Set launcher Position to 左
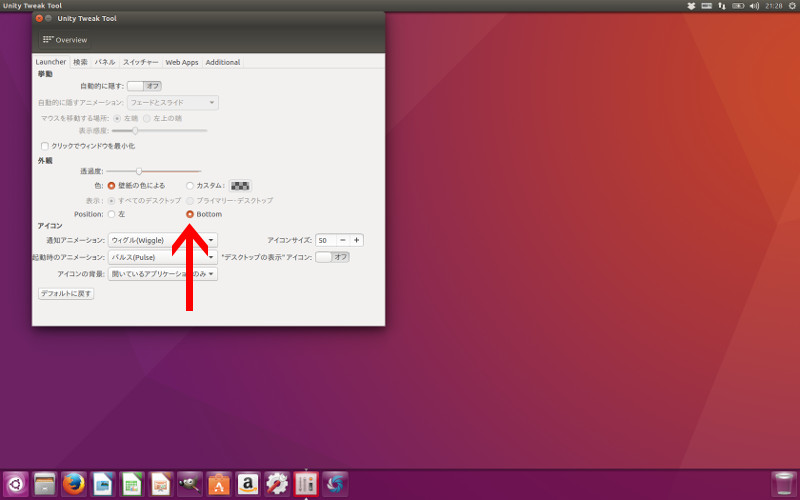The image size is (800, 500). tap(111, 214)
